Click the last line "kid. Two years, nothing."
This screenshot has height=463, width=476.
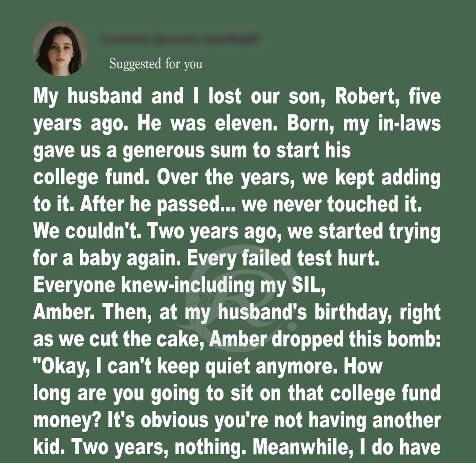pos(237,447)
